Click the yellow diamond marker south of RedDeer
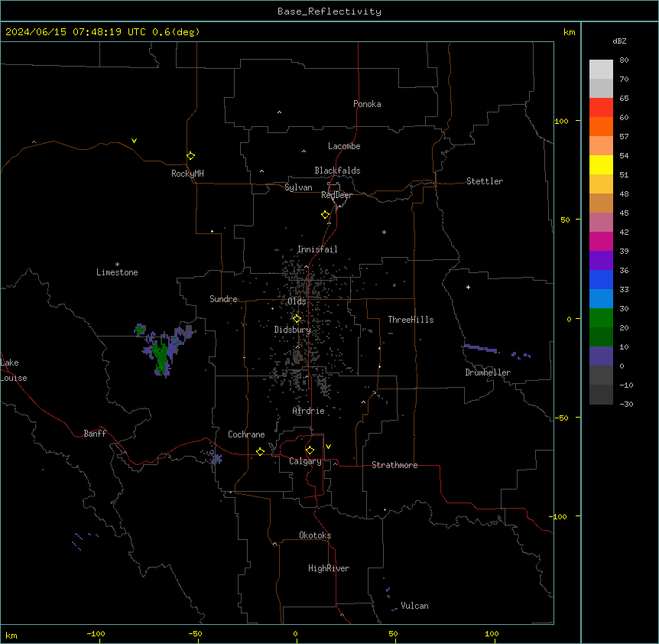Screen dimensions: 659x644 pyautogui.click(x=326, y=215)
